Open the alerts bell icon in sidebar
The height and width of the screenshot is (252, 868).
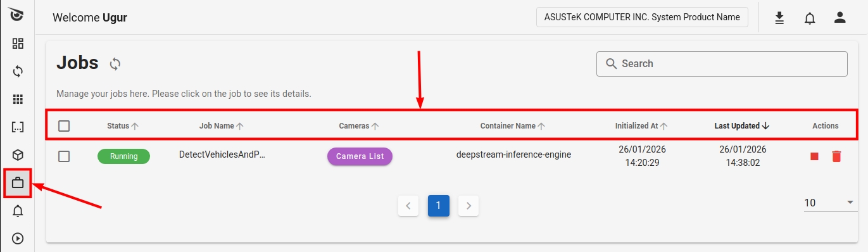(x=18, y=211)
